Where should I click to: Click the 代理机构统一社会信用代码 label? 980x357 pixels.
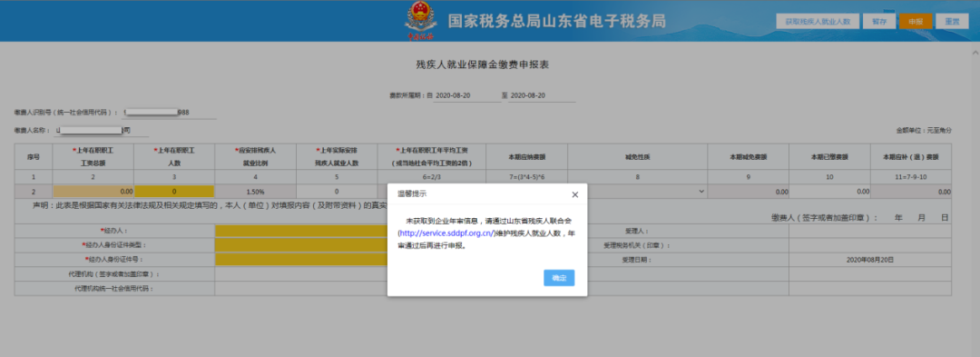(x=113, y=288)
